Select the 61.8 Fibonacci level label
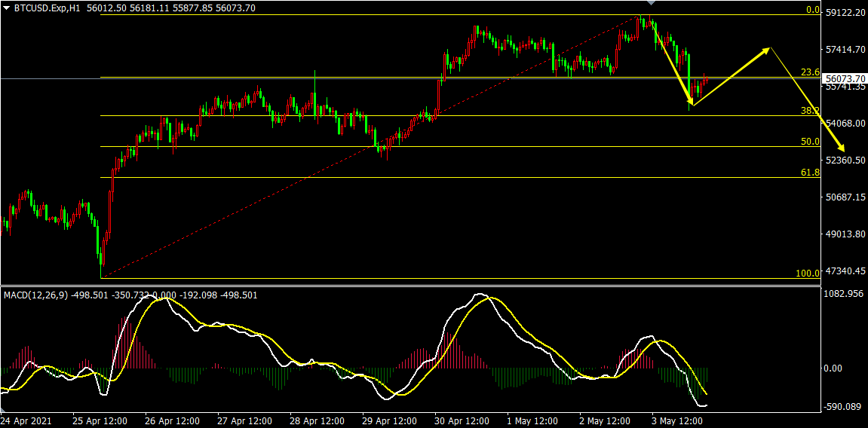868x428 pixels. click(811, 173)
